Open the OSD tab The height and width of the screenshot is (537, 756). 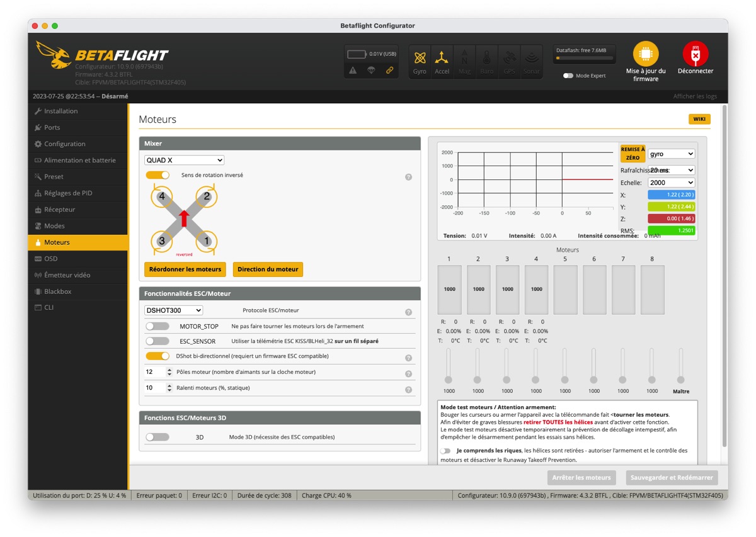[78, 258]
